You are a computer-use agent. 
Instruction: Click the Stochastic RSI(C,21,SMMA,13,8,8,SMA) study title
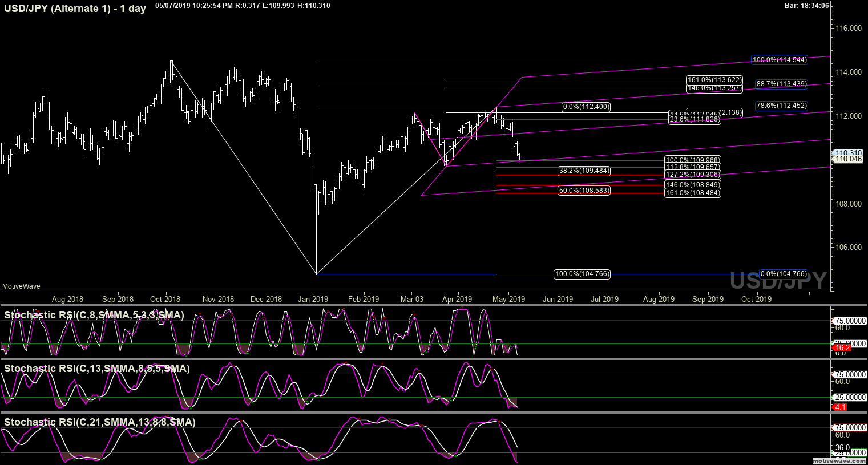pos(100,422)
